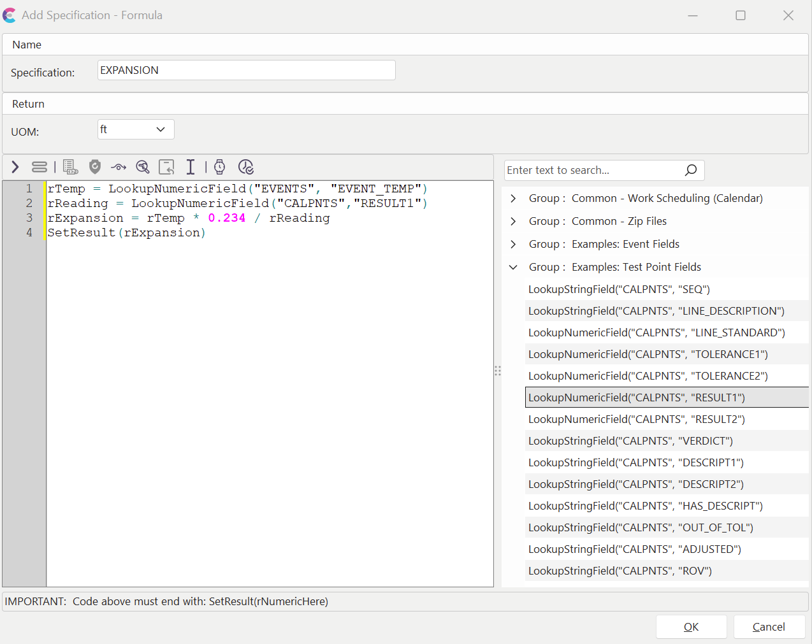Select LookupStringField CALPNTS VERDICT entry
This screenshot has height=644, width=812.
[x=630, y=441]
